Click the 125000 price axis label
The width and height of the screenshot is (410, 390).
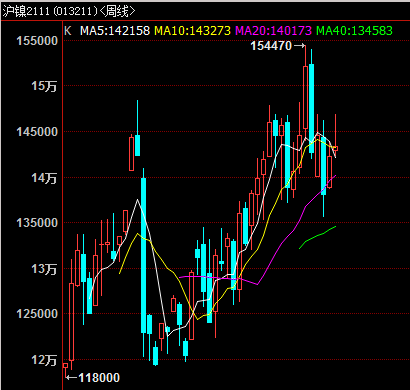coord(37,314)
